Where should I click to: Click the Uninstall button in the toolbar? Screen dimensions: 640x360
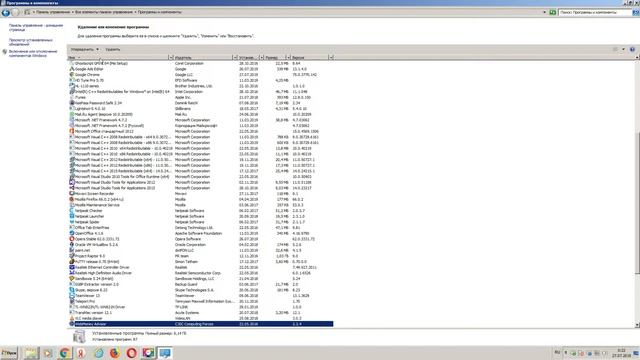(113, 49)
